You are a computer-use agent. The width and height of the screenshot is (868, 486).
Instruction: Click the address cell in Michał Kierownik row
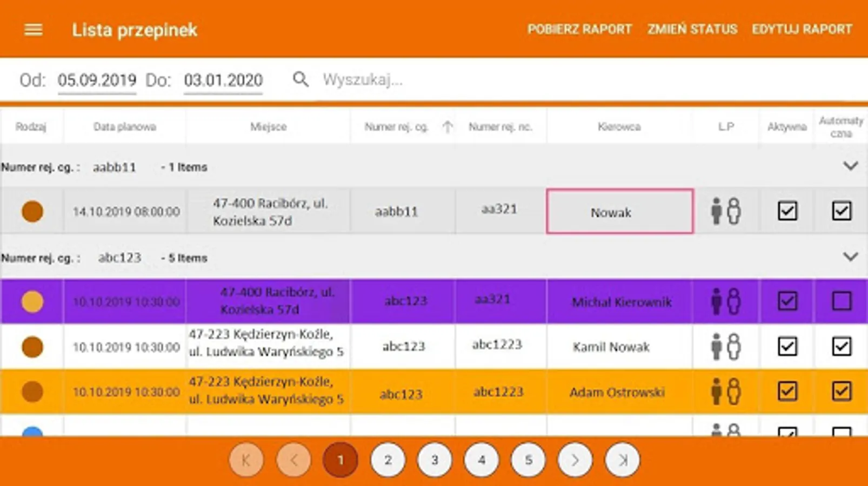[269, 301]
